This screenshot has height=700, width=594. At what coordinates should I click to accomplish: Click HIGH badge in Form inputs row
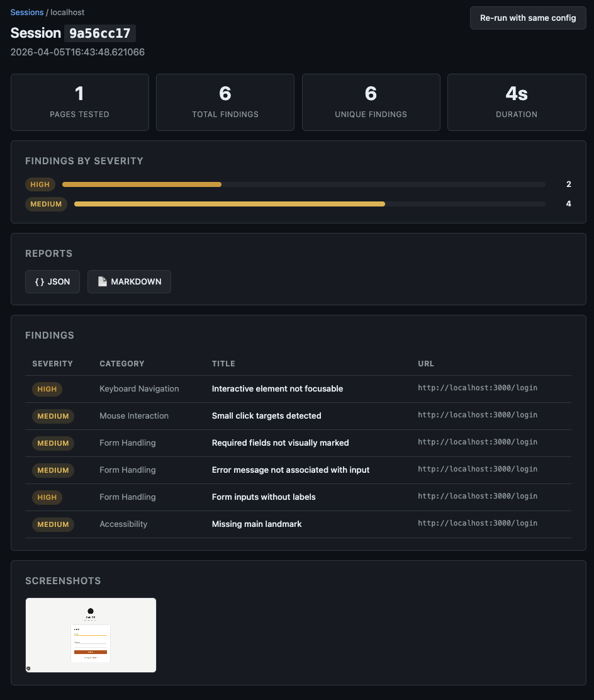[x=47, y=497]
